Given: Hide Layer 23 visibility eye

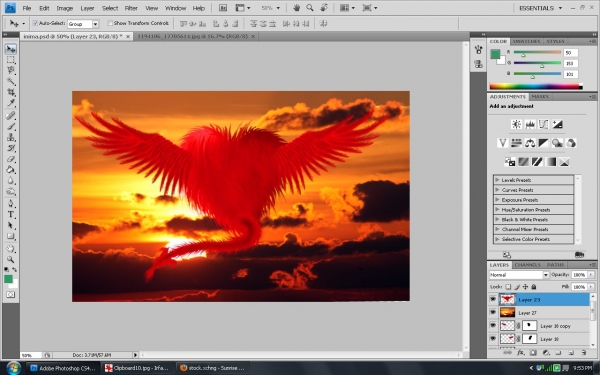Looking at the screenshot, I should click(493, 300).
